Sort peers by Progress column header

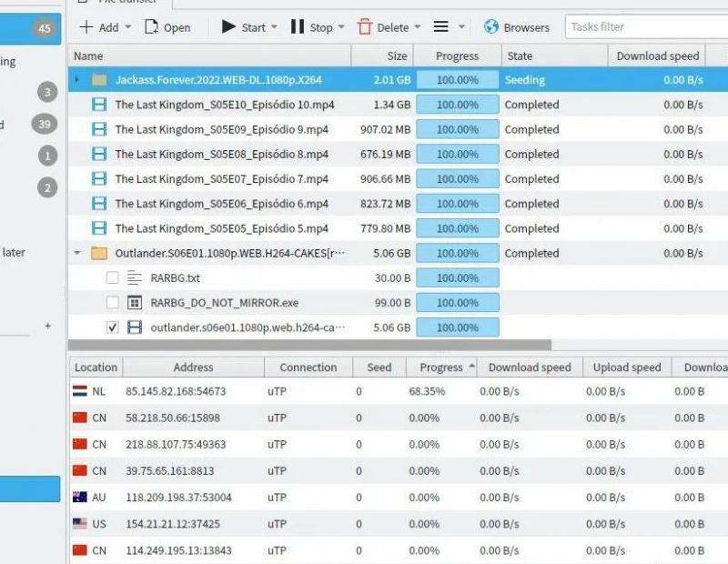[x=441, y=368]
